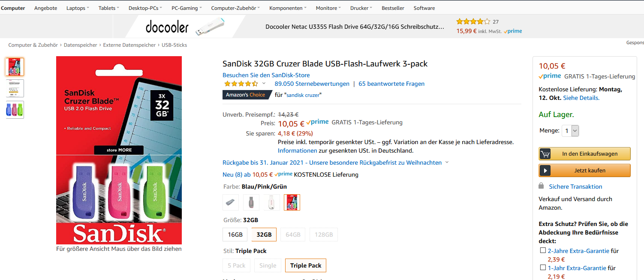Click the black Amazon's Choice badge
Screen dimensions: 644x280
tap(246, 95)
